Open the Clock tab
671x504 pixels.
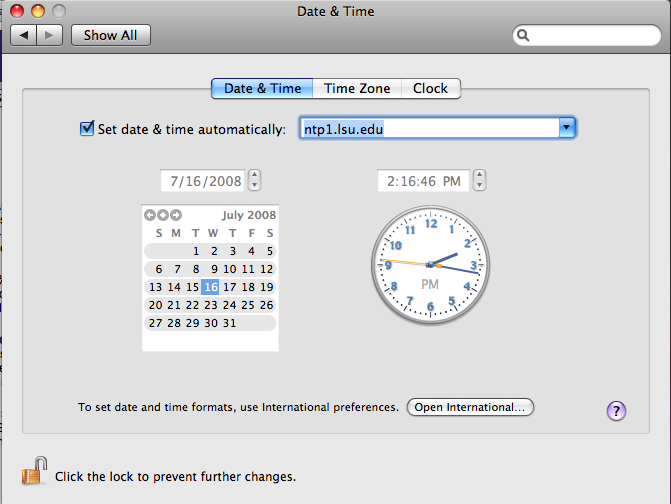click(x=430, y=89)
